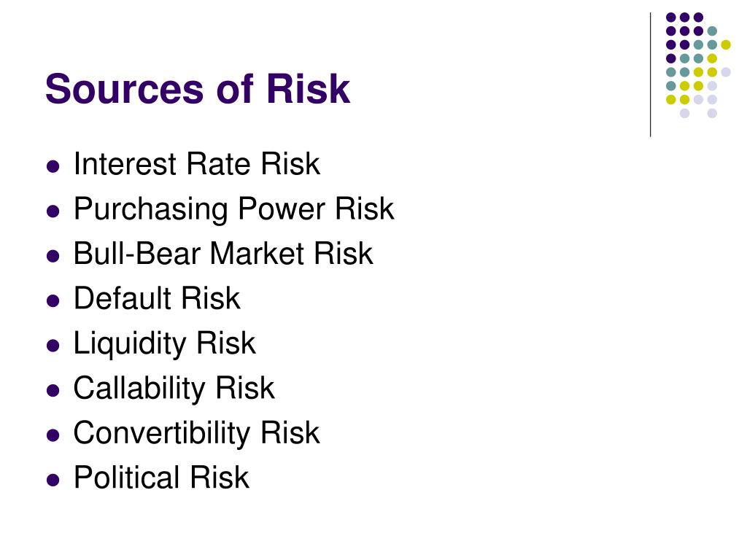Select the Interest Rate Risk text
747x560 pixels.
point(196,164)
